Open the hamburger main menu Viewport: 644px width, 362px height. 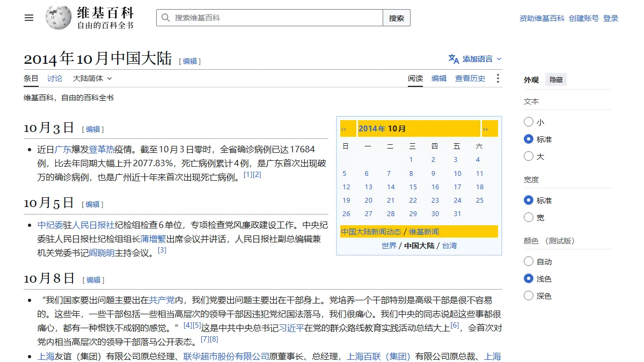pyautogui.click(x=29, y=18)
